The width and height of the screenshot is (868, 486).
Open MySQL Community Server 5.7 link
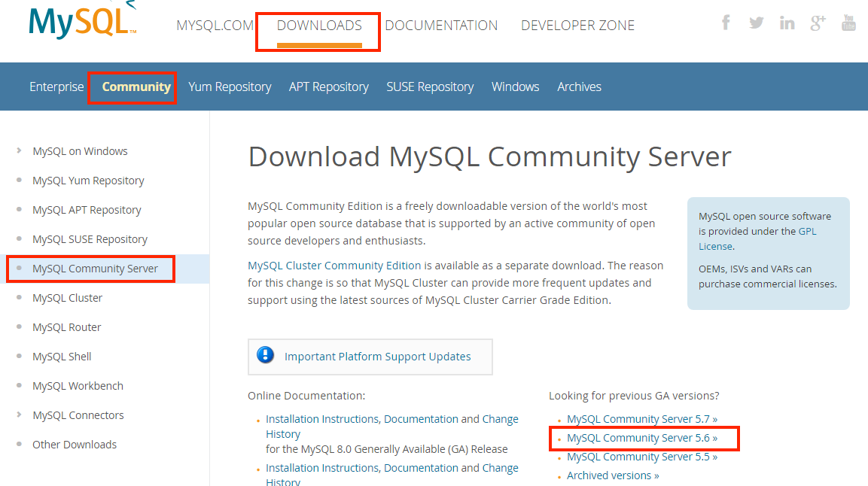642,419
